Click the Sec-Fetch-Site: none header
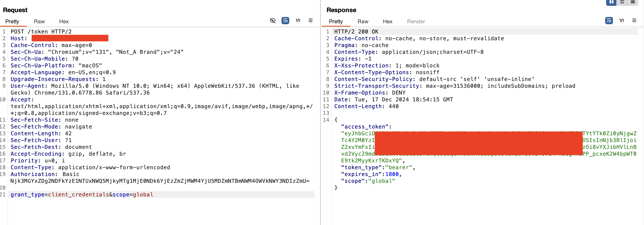This screenshot has width=644, height=225. click(44, 120)
